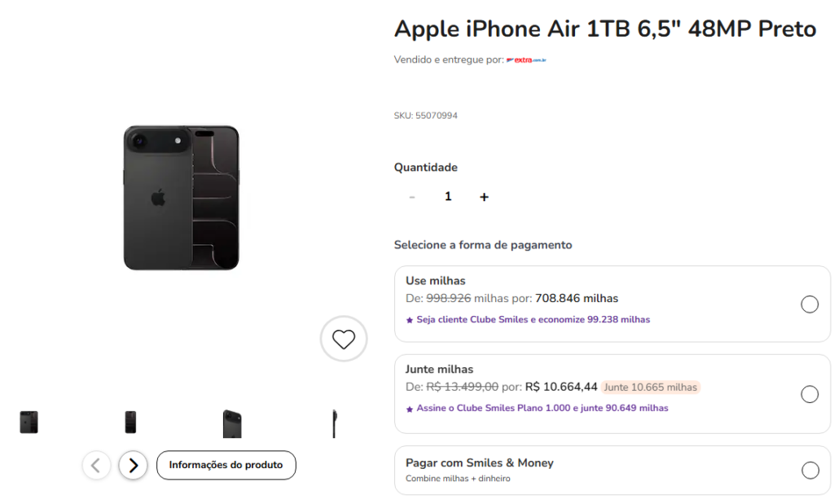The width and height of the screenshot is (834, 504).
Task: Click the main iPhone Air product image
Action: [x=181, y=198]
